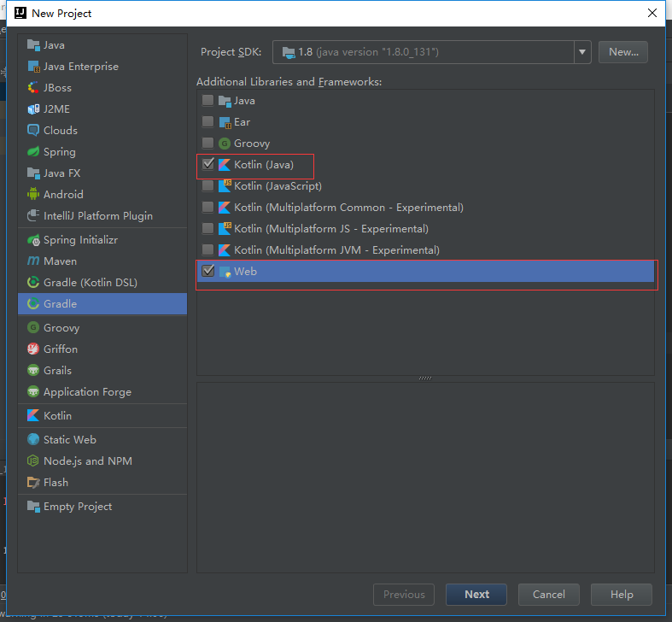The image size is (672, 622).
Task: Select the Spring leaf icon
Action: tap(33, 152)
